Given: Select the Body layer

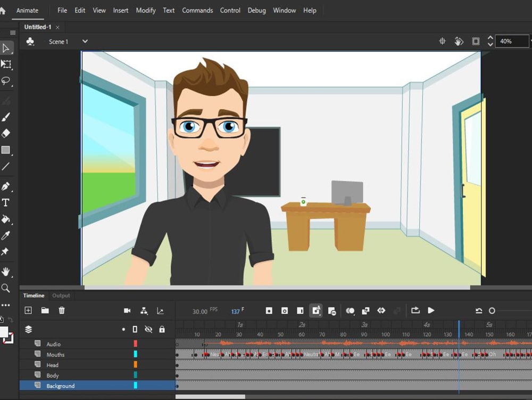Looking at the screenshot, I should click(x=97, y=375).
